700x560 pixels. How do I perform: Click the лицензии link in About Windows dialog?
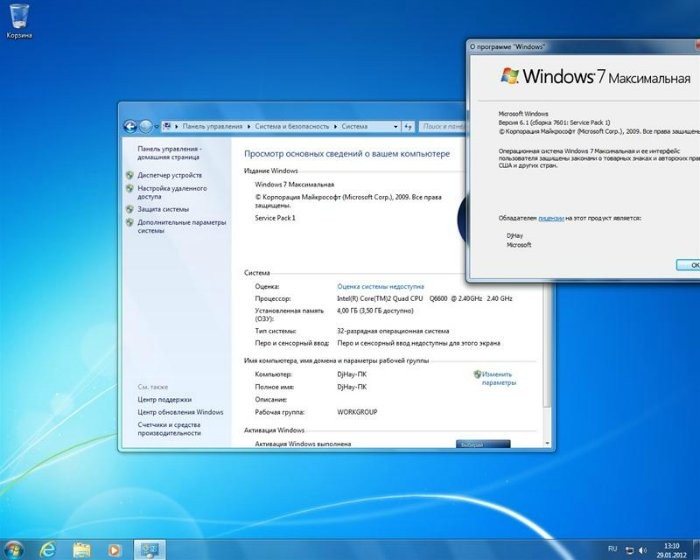551,218
